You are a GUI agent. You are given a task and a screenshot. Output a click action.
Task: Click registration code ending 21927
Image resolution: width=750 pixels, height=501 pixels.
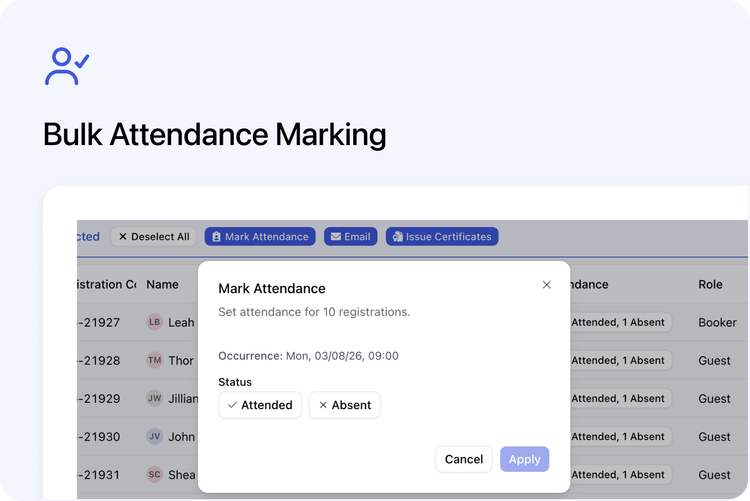99,323
